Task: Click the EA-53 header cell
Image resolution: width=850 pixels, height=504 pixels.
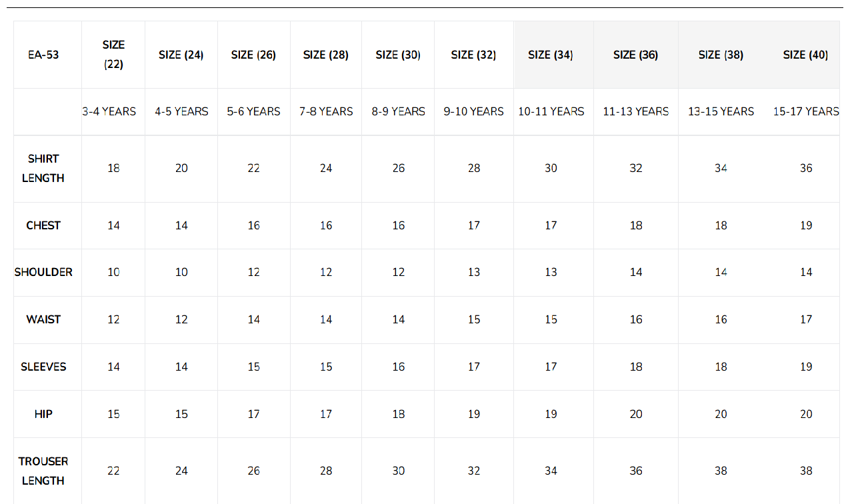Action: tap(43, 55)
